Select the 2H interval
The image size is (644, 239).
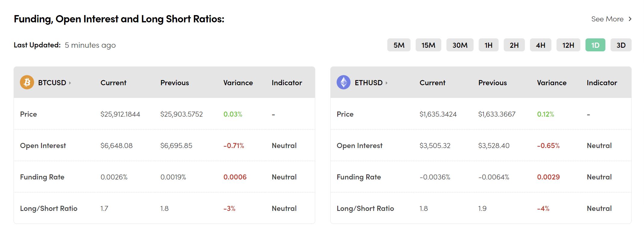tap(514, 45)
